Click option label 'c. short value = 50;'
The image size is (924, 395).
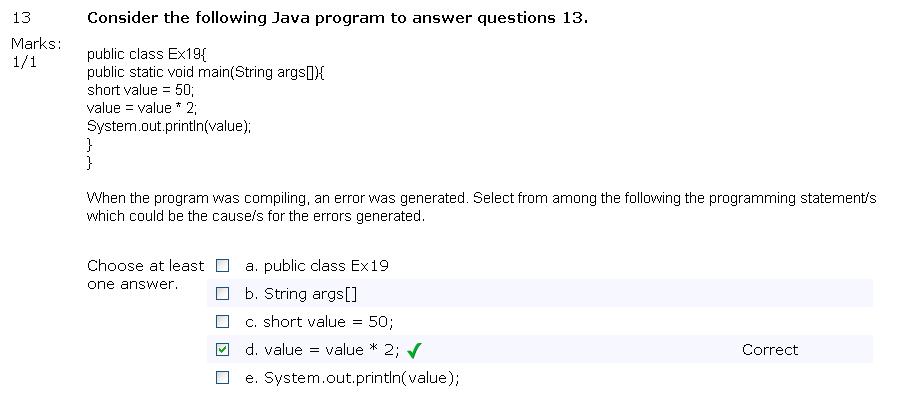(319, 321)
